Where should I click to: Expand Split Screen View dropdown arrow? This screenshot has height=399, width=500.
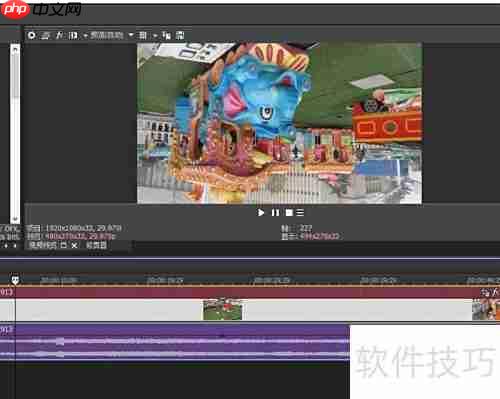coord(85,35)
